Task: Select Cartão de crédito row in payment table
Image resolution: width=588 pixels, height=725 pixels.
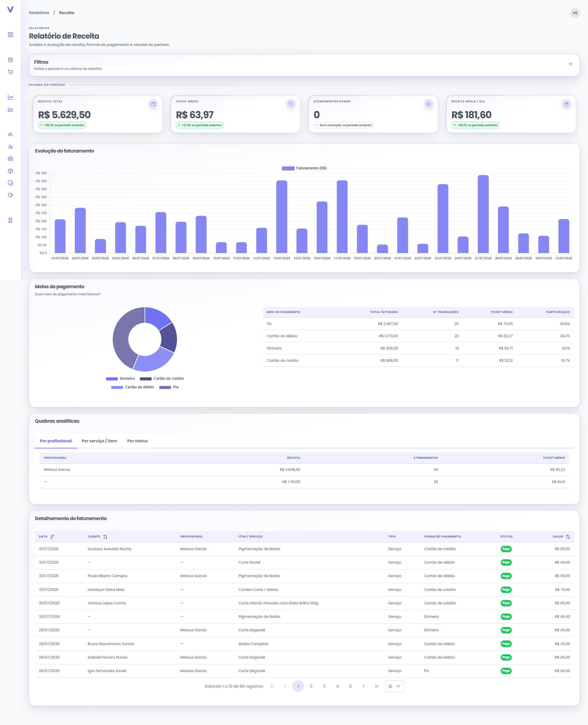Action: 418,361
